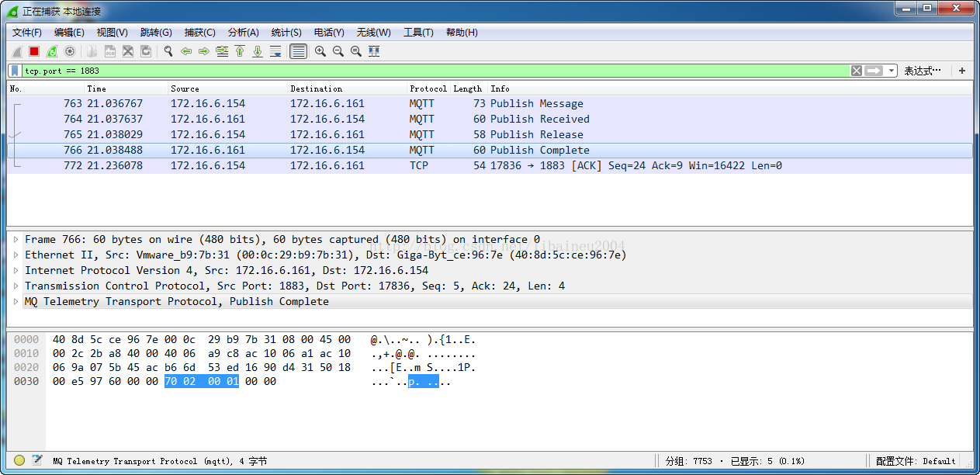
Task: Open the 视图(V) menu
Action: pos(112,33)
